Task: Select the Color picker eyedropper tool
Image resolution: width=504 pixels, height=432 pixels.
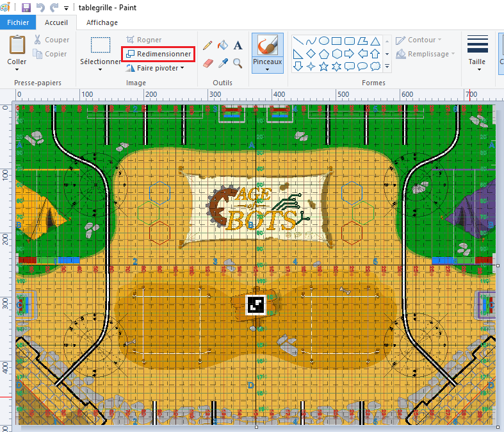Action: [x=223, y=63]
